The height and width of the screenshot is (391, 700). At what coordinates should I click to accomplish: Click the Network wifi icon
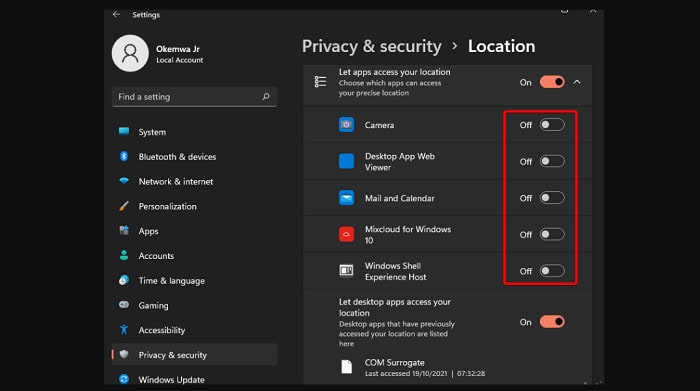tap(124, 181)
